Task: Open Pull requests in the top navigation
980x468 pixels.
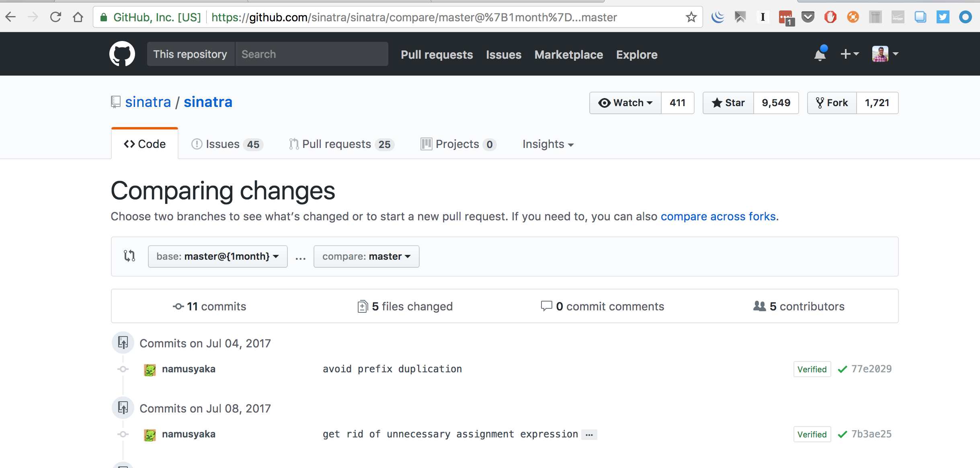Action: [x=437, y=54]
